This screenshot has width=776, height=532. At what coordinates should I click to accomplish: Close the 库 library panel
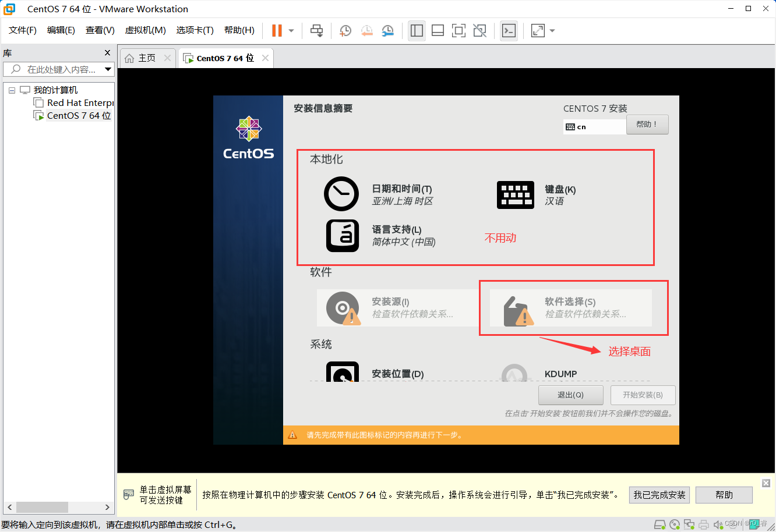pos(107,53)
